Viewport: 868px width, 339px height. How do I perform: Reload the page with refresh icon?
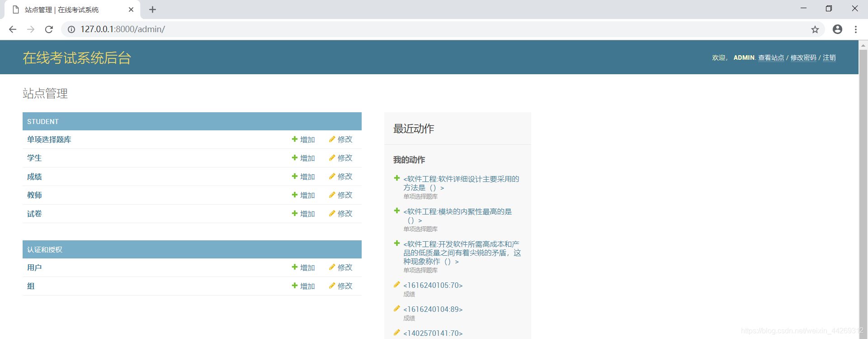coord(49,29)
